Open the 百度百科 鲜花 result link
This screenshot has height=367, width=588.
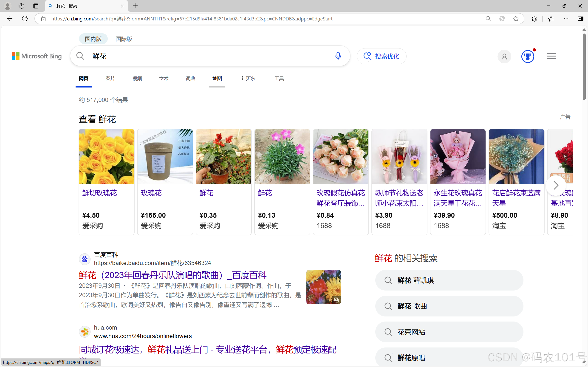pyautogui.click(x=172, y=275)
